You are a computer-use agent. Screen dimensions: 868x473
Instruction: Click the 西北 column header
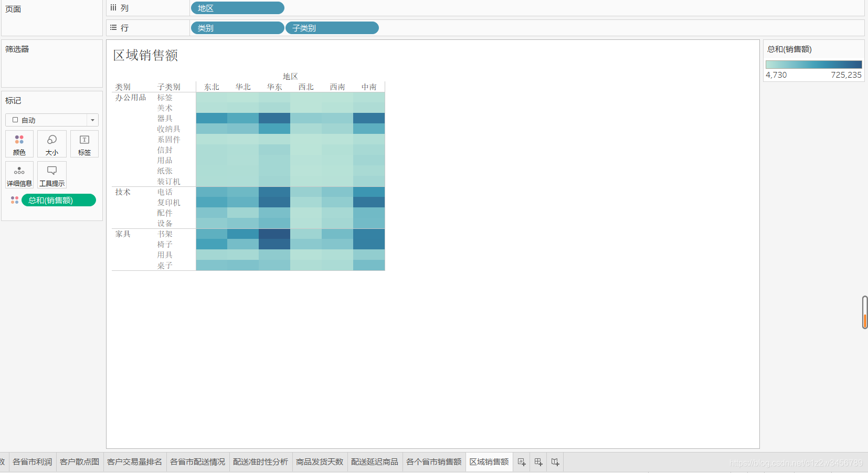pyautogui.click(x=306, y=87)
